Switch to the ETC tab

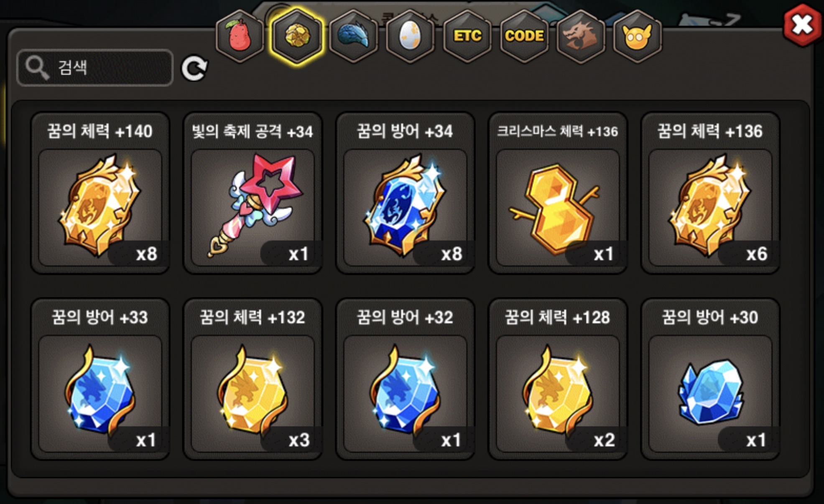coord(467,36)
